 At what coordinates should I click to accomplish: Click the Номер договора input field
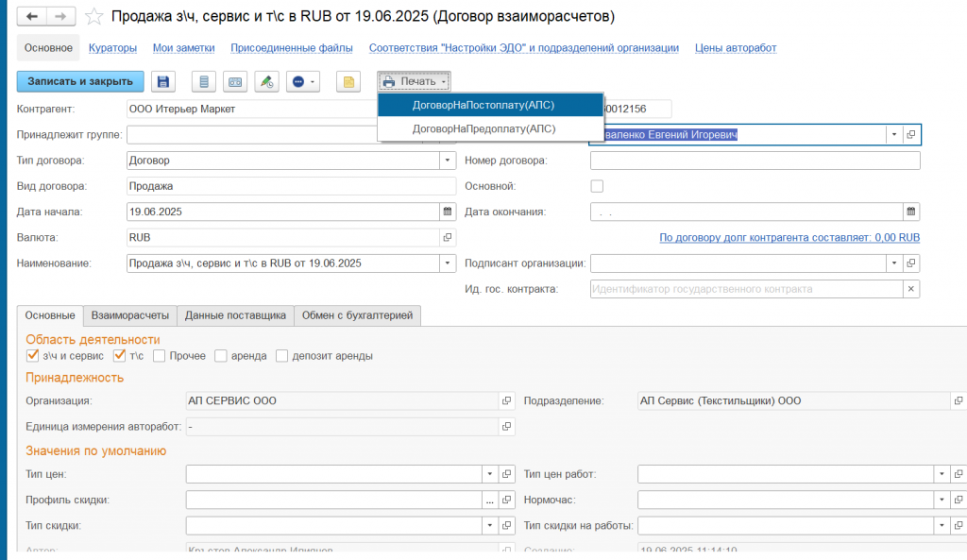click(x=755, y=161)
